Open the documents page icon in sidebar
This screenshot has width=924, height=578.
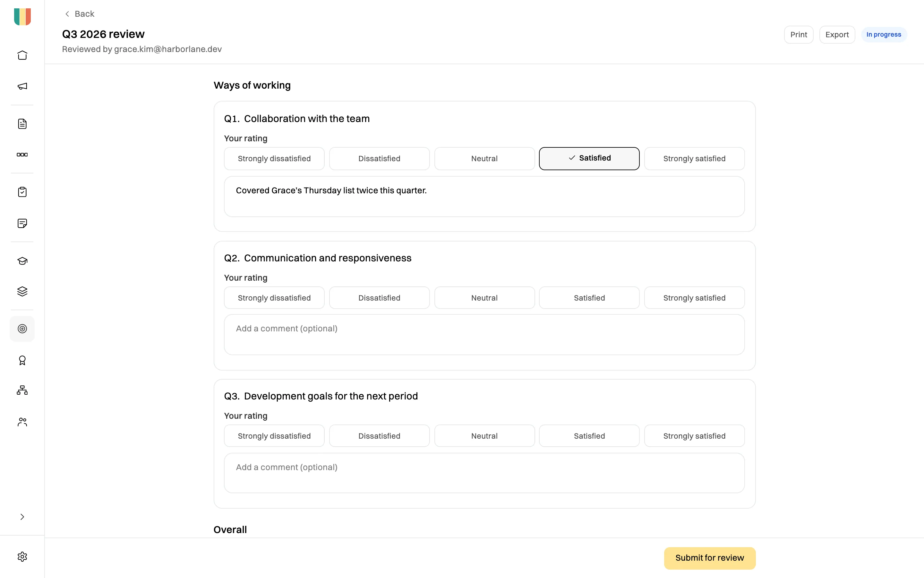(x=22, y=124)
